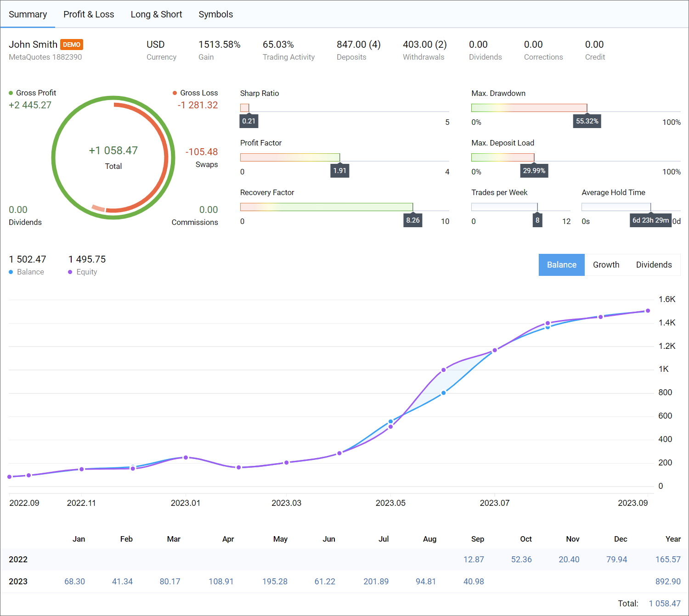
Task: Click the DEMO badge next to John Smith
Action: [72, 45]
